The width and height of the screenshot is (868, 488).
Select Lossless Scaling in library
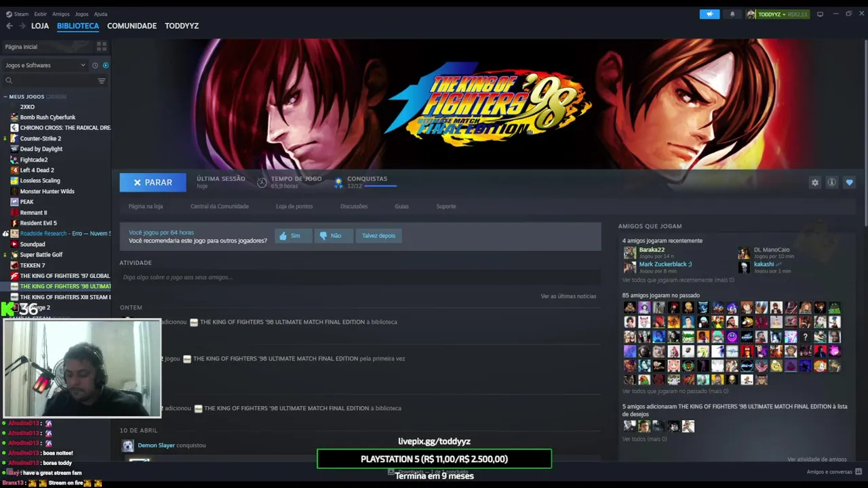[x=40, y=181]
